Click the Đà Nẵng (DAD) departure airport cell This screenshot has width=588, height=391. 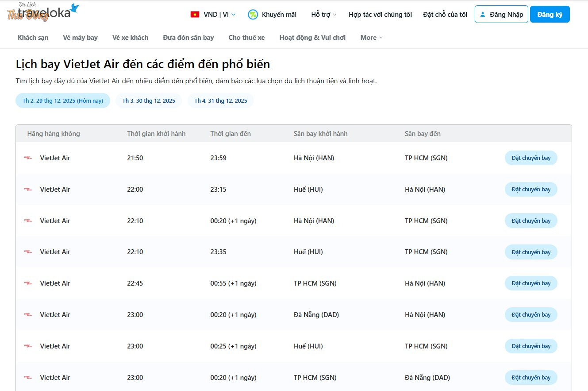pyautogui.click(x=316, y=315)
